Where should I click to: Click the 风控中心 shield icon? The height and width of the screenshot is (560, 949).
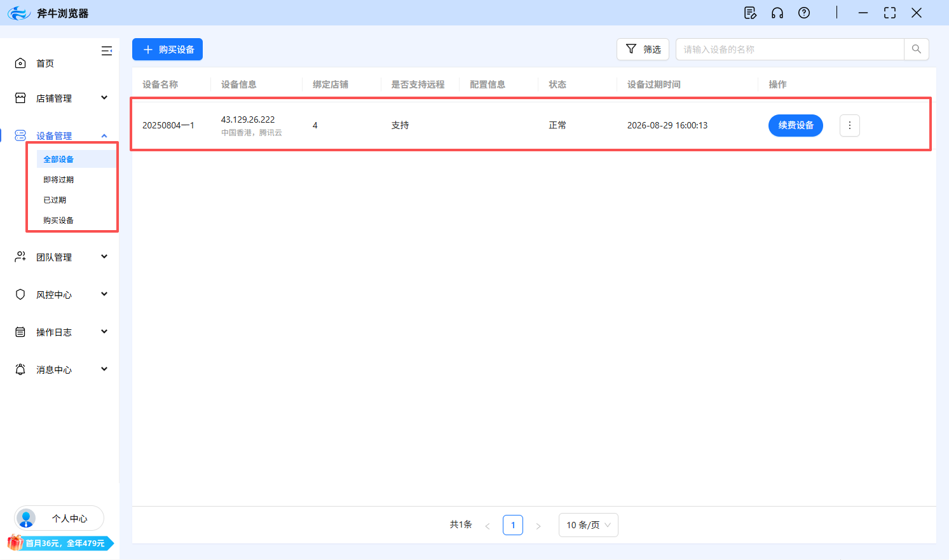point(20,294)
